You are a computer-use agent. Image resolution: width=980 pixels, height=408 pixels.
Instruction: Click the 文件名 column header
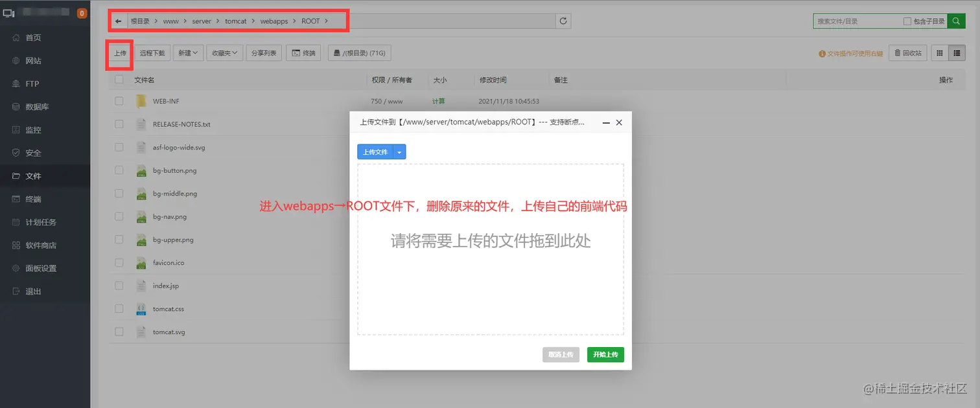click(x=144, y=80)
